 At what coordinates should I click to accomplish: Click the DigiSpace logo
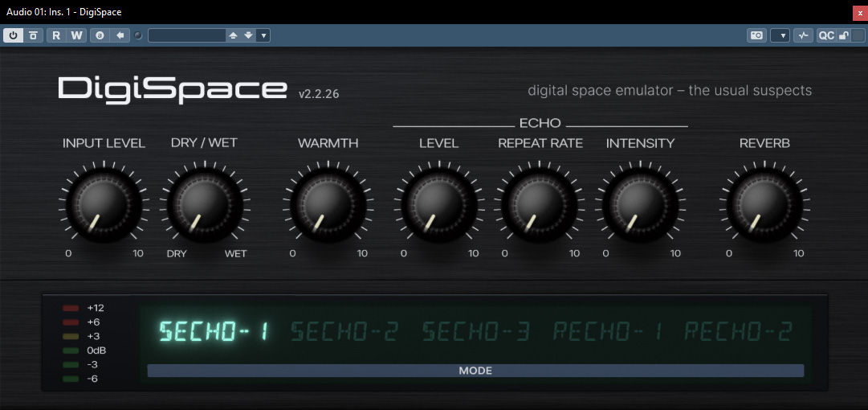173,90
